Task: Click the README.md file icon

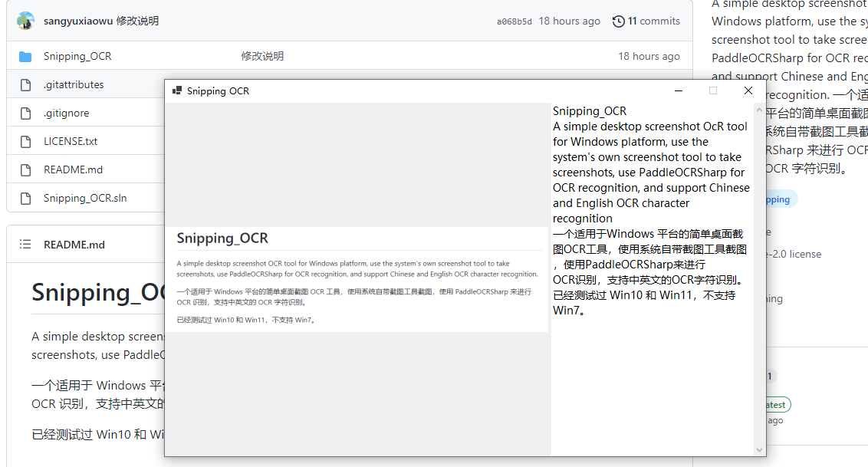Action: [x=25, y=170]
